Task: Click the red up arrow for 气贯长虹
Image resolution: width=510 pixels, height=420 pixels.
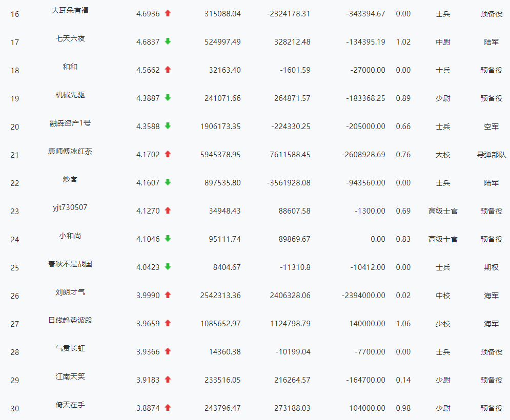Action: coord(168,351)
